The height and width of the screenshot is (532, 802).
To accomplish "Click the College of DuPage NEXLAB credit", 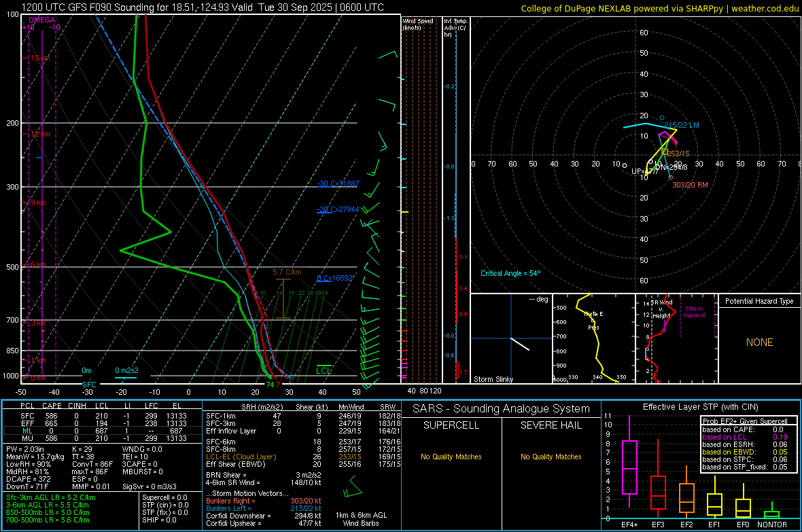I will [659, 8].
